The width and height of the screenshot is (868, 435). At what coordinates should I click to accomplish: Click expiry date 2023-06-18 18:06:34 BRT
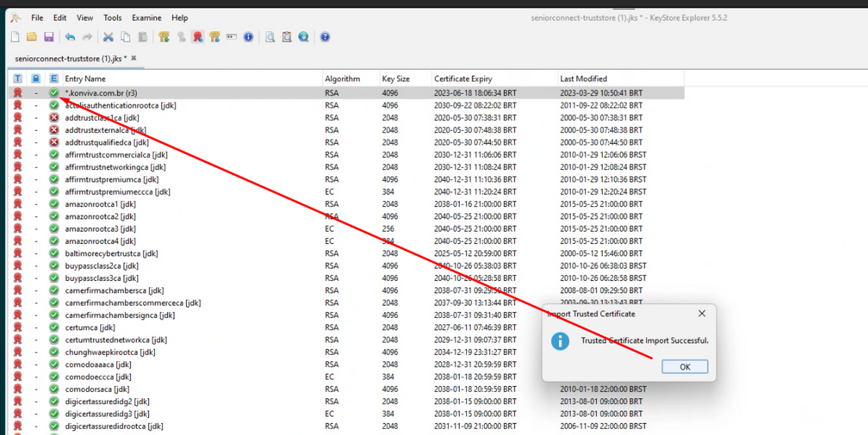tap(475, 93)
